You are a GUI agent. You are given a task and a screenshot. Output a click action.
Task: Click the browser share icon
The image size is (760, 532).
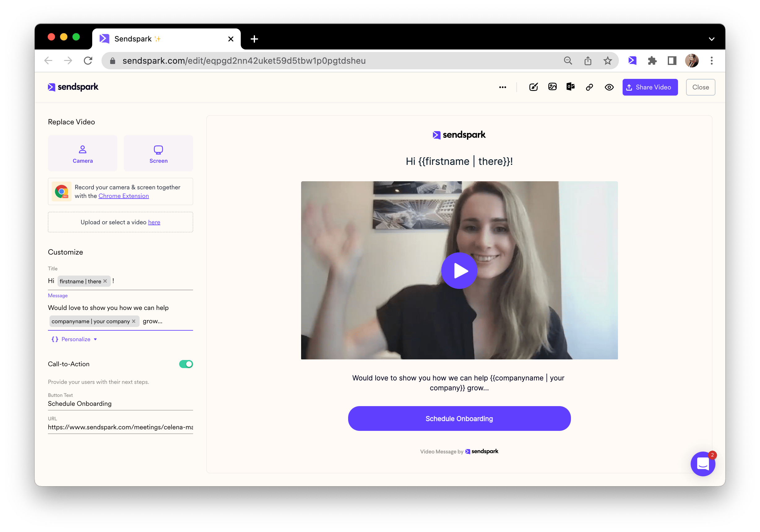[588, 61]
